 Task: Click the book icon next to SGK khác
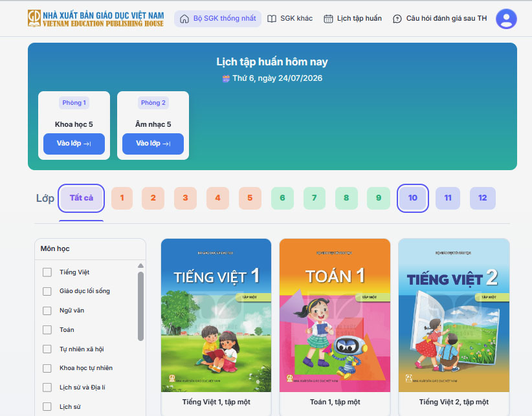[x=272, y=19]
